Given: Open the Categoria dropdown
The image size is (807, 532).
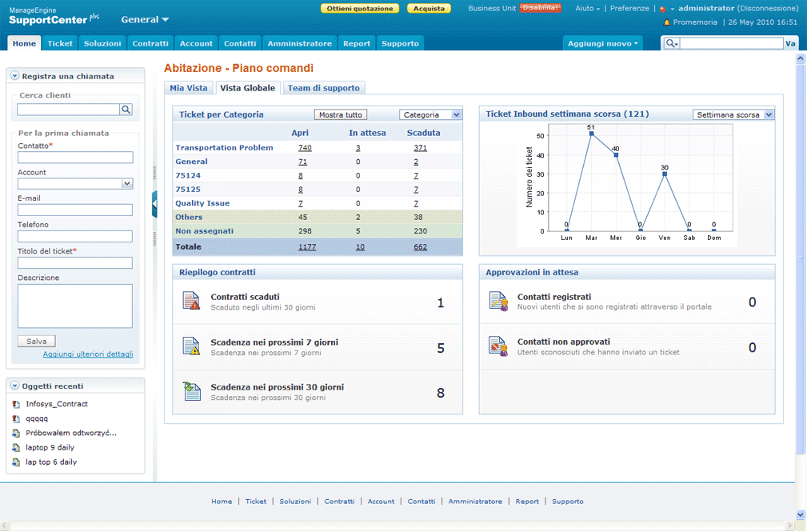Looking at the screenshot, I should 431,114.
